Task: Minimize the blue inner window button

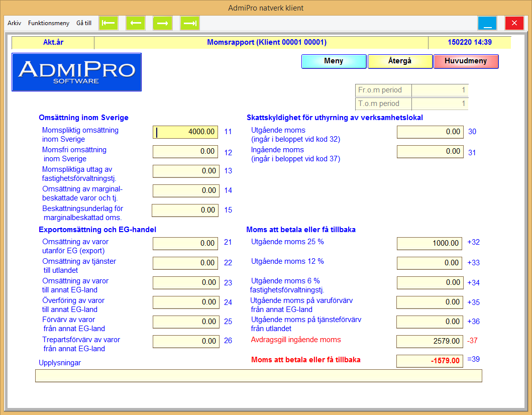Action: click(x=487, y=23)
